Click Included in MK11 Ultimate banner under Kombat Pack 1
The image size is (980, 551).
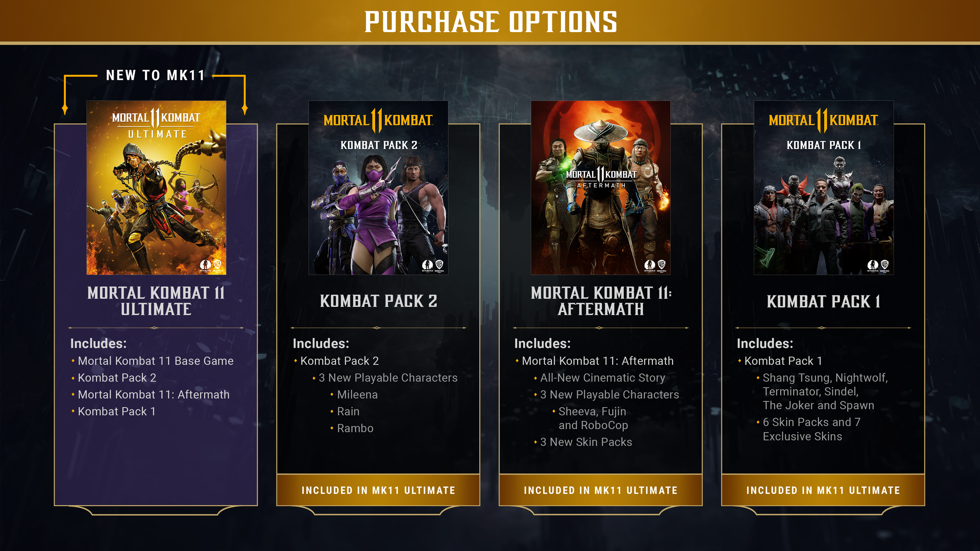[x=823, y=490]
